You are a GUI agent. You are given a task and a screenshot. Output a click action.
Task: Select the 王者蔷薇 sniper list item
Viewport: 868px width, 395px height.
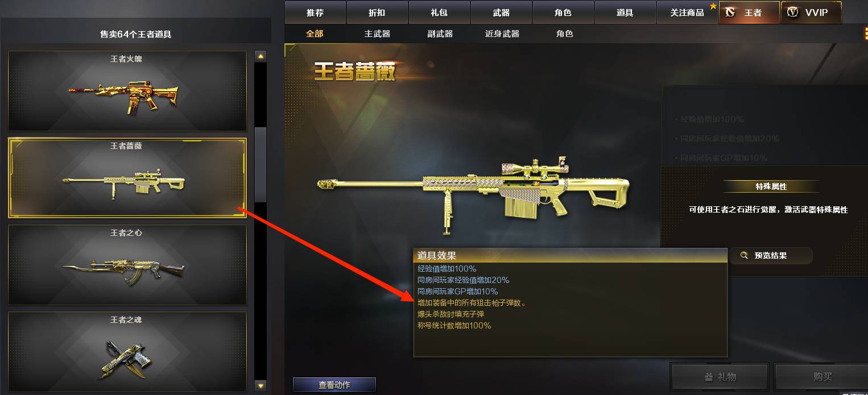pyautogui.click(x=127, y=178)
